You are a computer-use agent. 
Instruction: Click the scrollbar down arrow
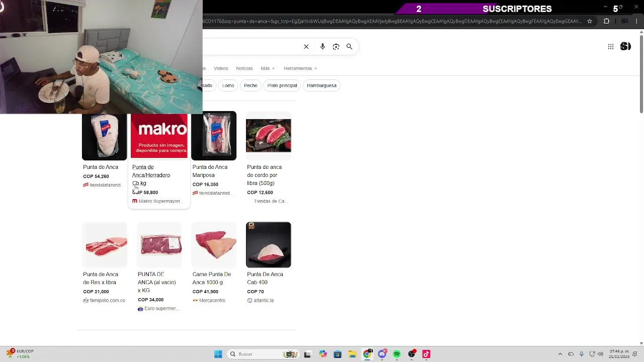pyautogui.click(x=641, y=343)
